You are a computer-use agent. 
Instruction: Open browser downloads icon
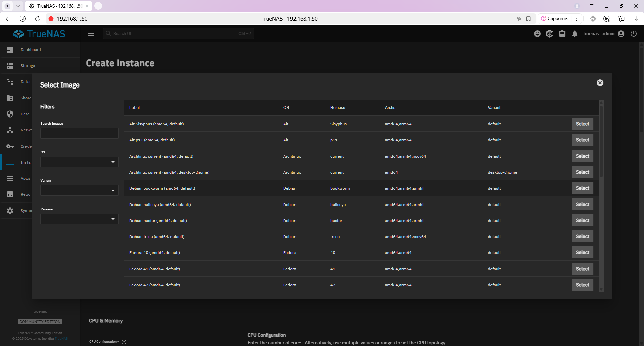click(x=636, y=19)
